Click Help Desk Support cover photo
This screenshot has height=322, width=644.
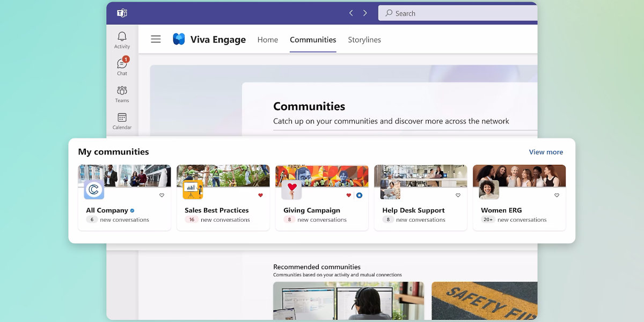coord(421,175)
